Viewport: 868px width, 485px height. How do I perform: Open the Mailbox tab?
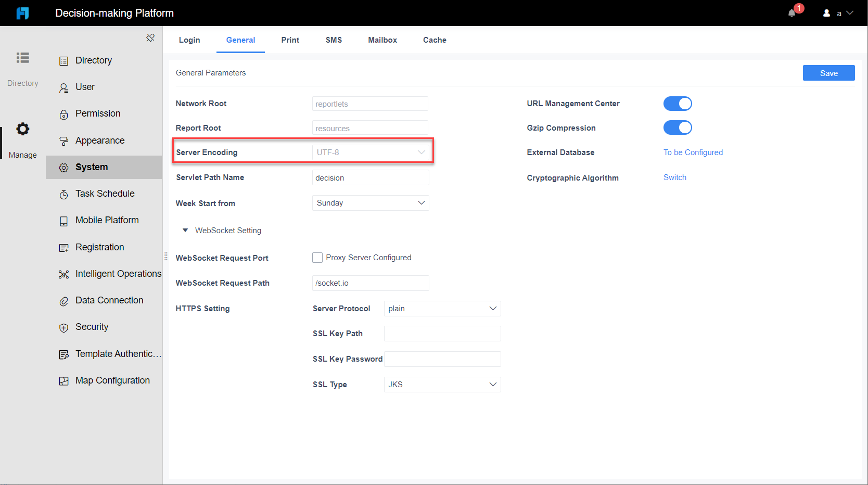click(x=382, y=40)
